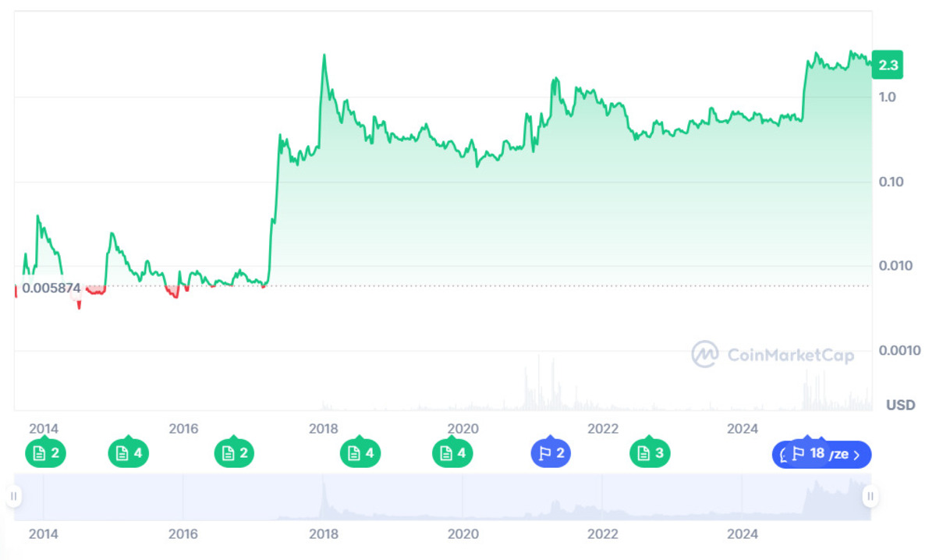The image size is (936, 560).
Task: Open the 4 news events marker near 2015
Action: point(128,453)
